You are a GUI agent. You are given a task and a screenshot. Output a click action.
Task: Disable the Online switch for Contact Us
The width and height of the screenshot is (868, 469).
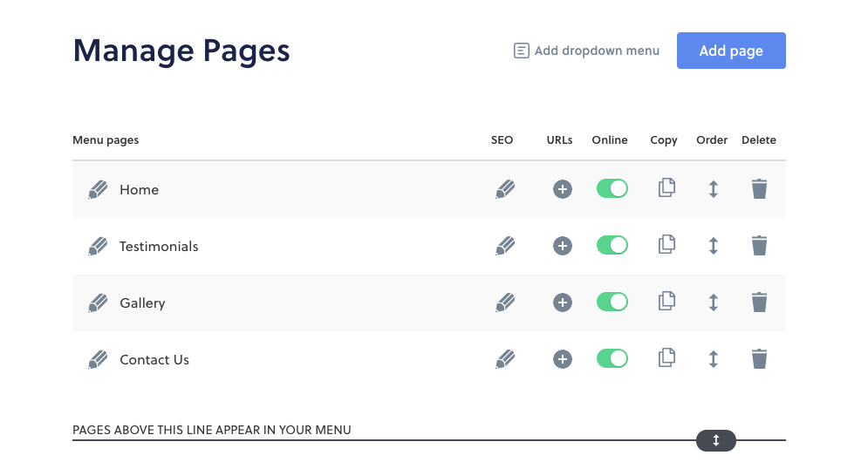click(612, 358)
